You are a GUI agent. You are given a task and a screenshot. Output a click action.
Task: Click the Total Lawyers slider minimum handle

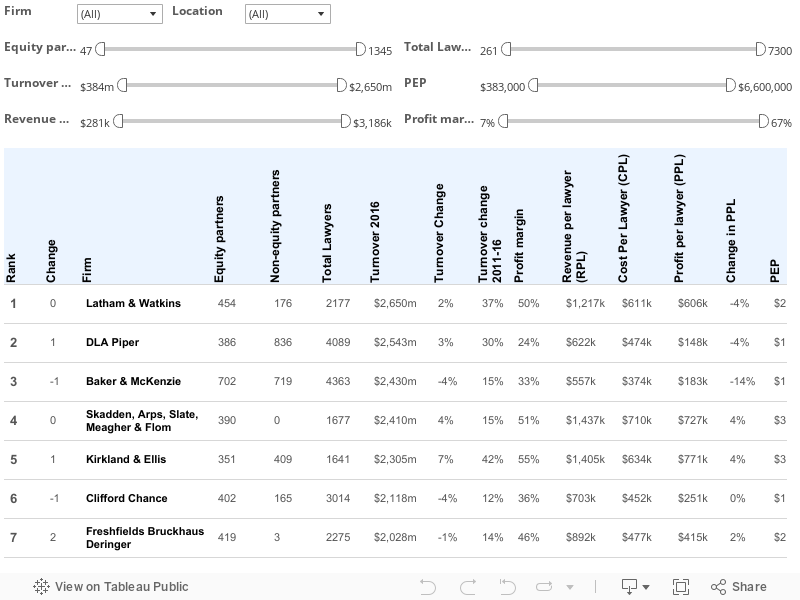click(x=507, y=49)
